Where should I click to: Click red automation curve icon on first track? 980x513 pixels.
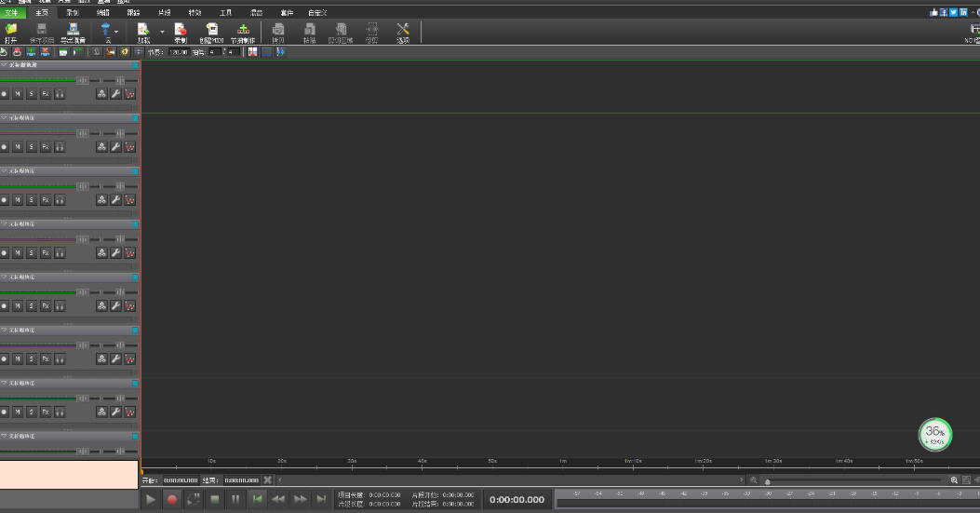click(x=129, y=94)
